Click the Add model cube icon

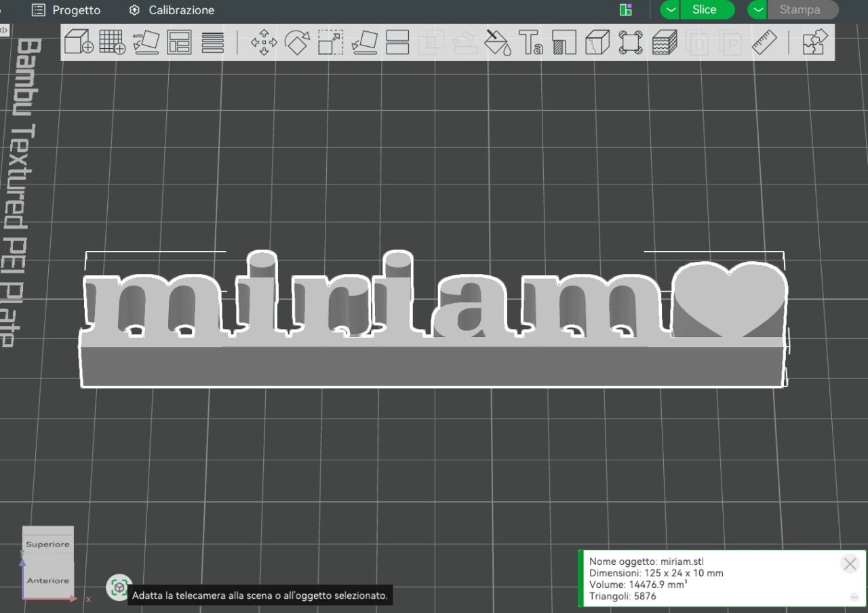79,42
